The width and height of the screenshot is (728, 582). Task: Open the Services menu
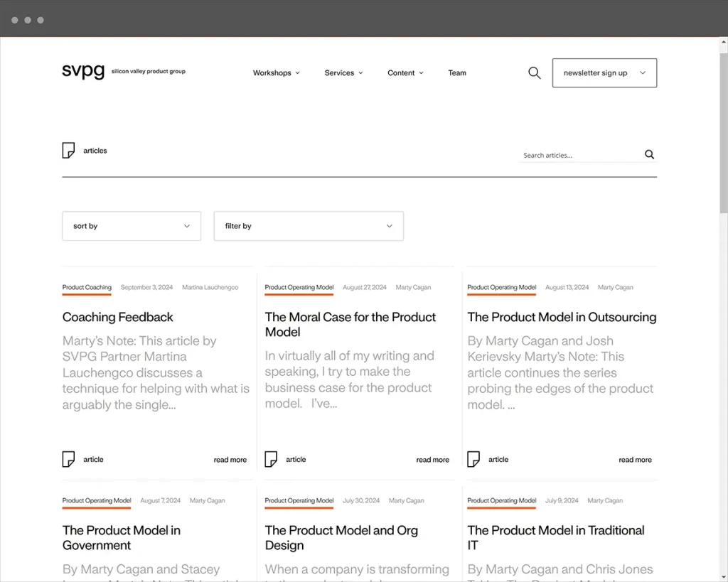(343, 73)
